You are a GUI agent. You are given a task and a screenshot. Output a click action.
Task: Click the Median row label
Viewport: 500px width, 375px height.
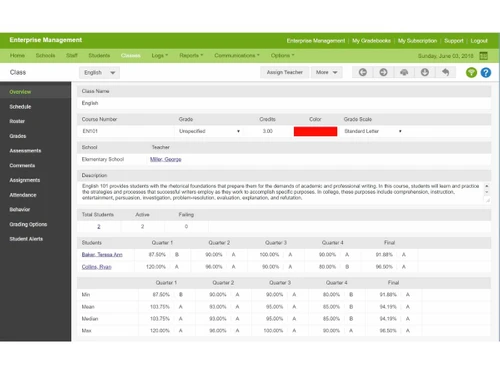point(90,319)
